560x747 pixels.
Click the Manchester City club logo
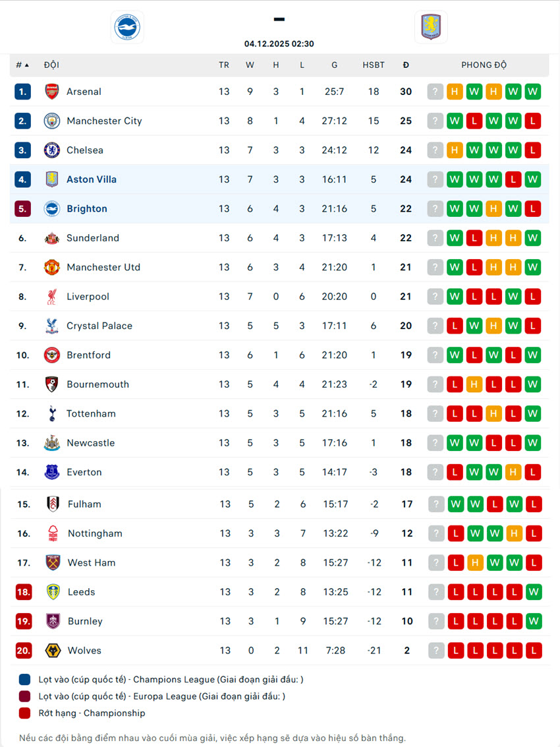[x=52, y=121]
